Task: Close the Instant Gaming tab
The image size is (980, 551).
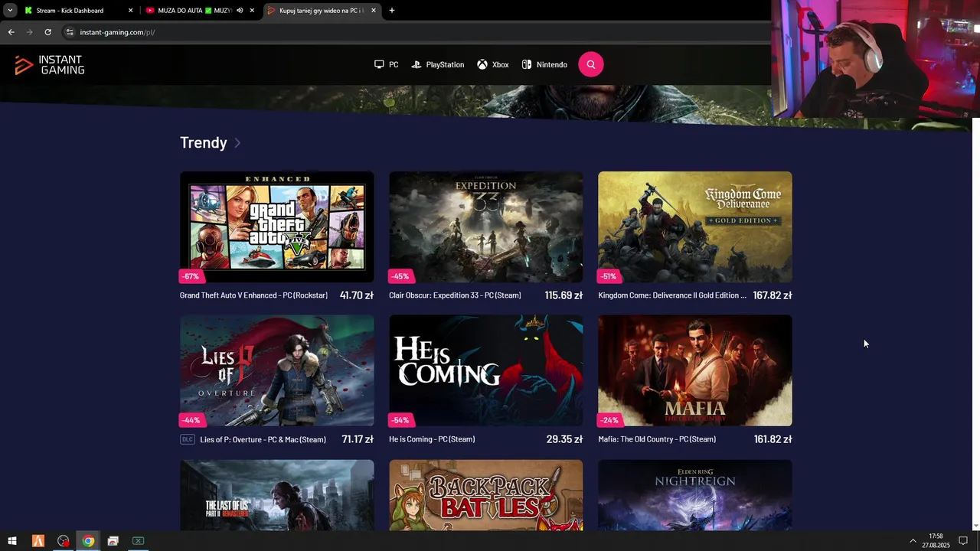Action: pyautogui.click(x=374, y=11)
